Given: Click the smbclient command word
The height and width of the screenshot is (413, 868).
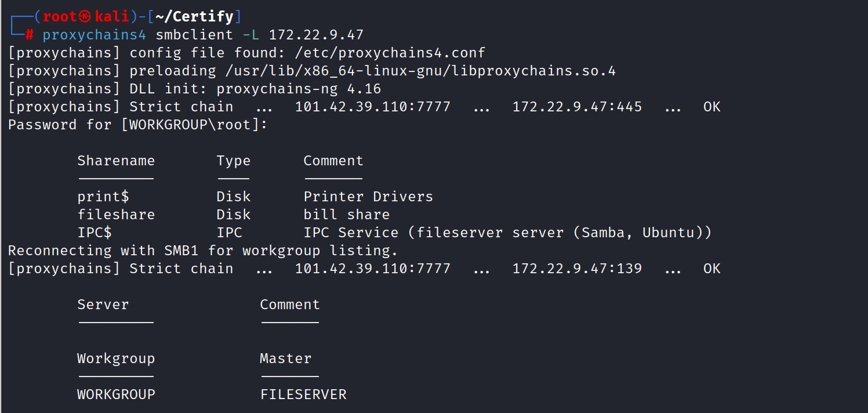Looking at the screenshot, I should click(x=194, y=35).
